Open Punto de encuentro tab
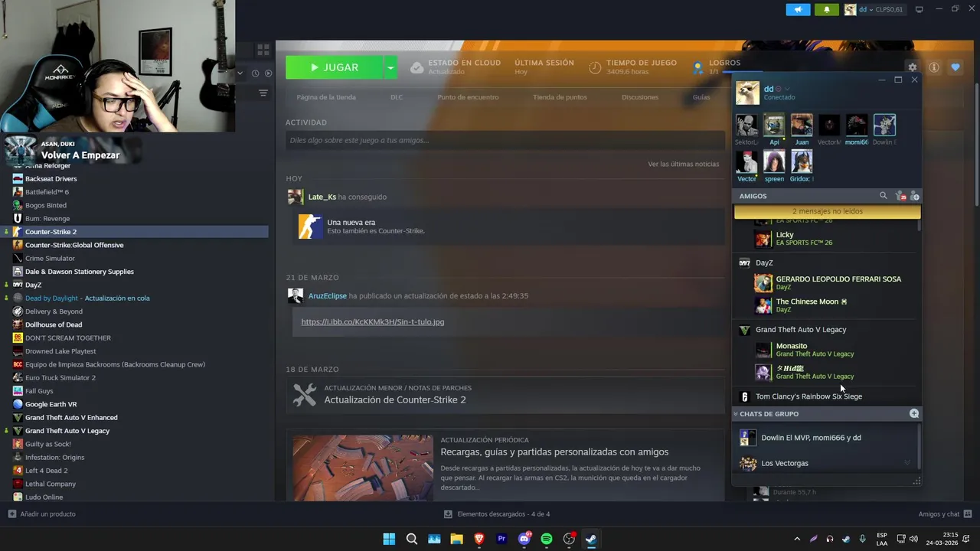 coord(468,97)
